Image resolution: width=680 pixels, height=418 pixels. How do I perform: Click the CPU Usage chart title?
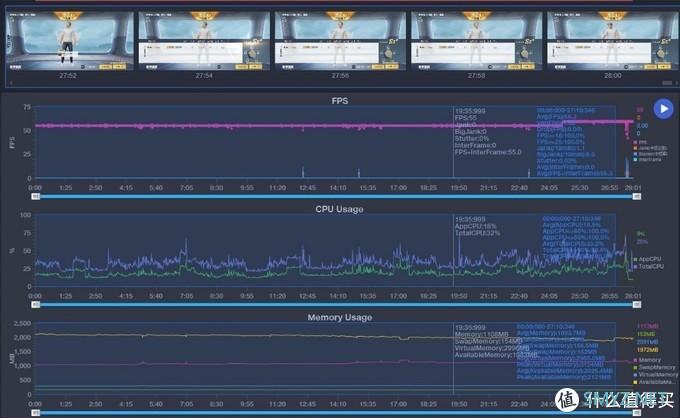tap(339, 209)
